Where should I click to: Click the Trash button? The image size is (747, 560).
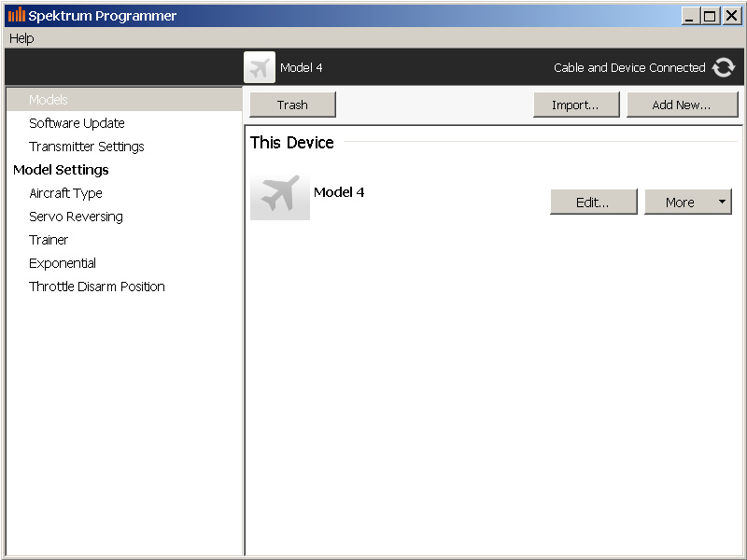point(292,105)
